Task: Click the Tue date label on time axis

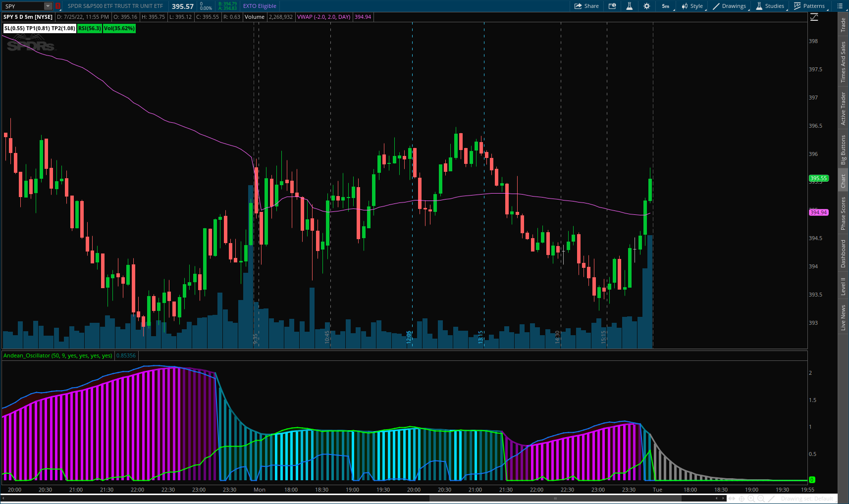Action: point(657,490)
